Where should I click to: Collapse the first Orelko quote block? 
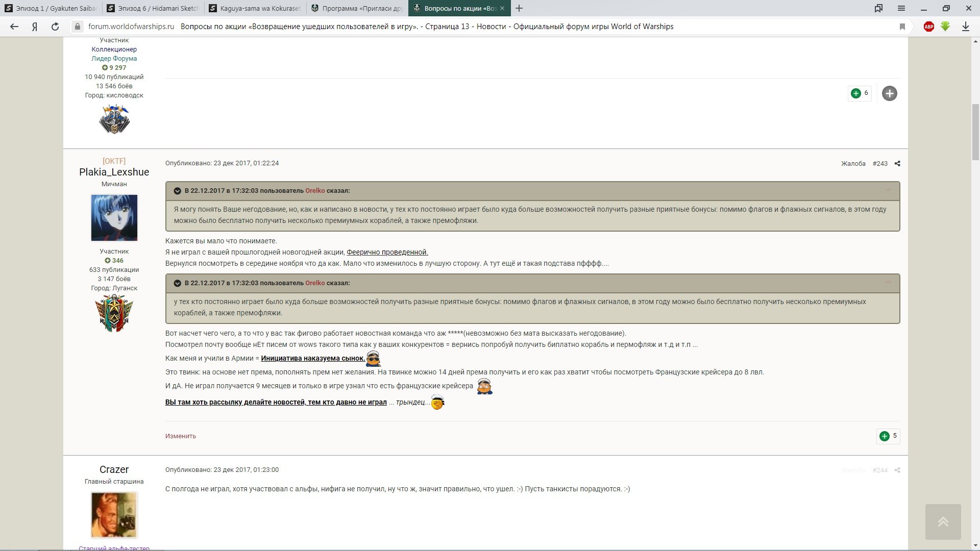(177, 191)
